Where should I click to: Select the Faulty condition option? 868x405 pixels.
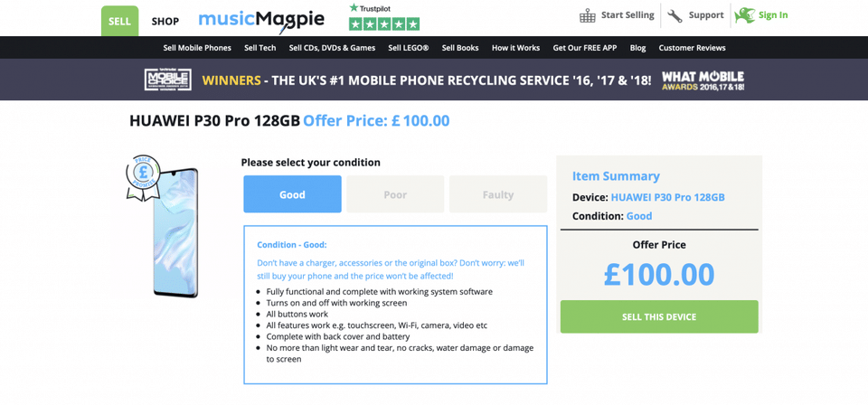[x=498, y=194]
